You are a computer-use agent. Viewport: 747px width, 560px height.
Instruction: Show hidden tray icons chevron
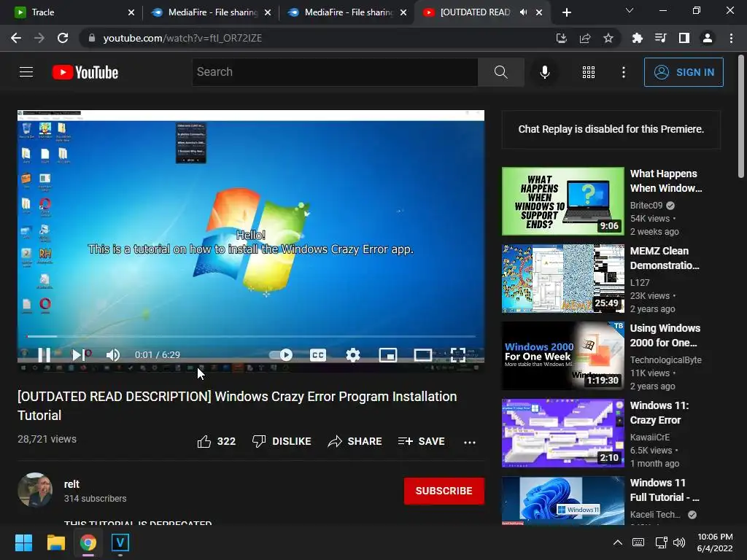pos(617,542)
